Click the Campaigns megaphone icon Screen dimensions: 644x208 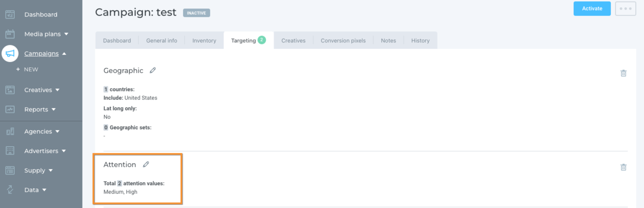tap(10, 53)
